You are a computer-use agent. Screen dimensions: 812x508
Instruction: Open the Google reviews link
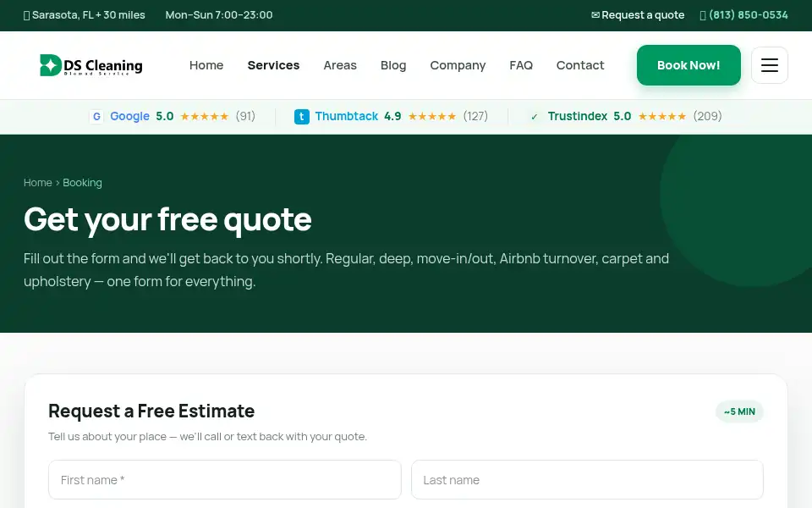click(173, 116)
